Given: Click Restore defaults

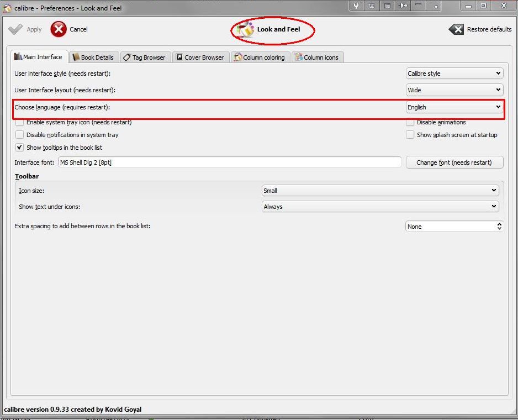Looking at the screenshot, I should coord(480,29).
